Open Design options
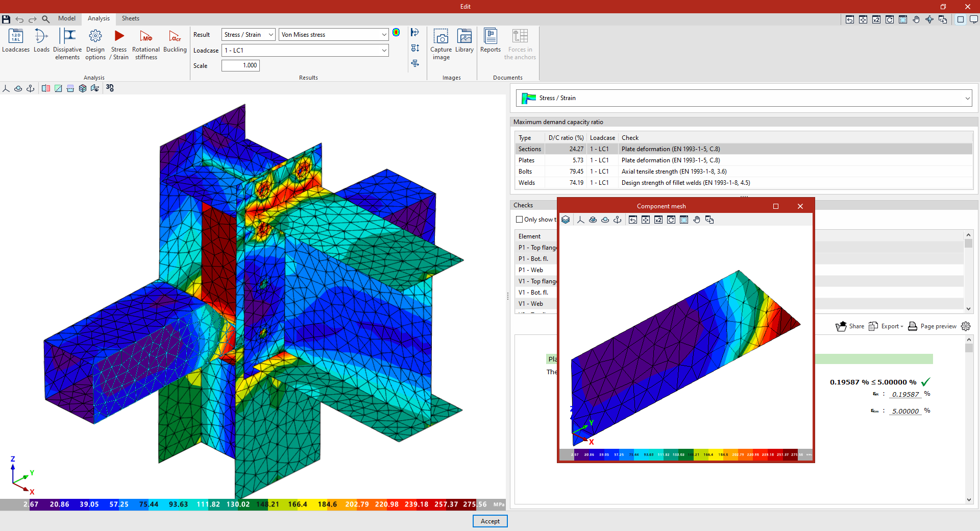Viewport: 980px width, 531px height. pyautogui.click(x=95, y=44)
